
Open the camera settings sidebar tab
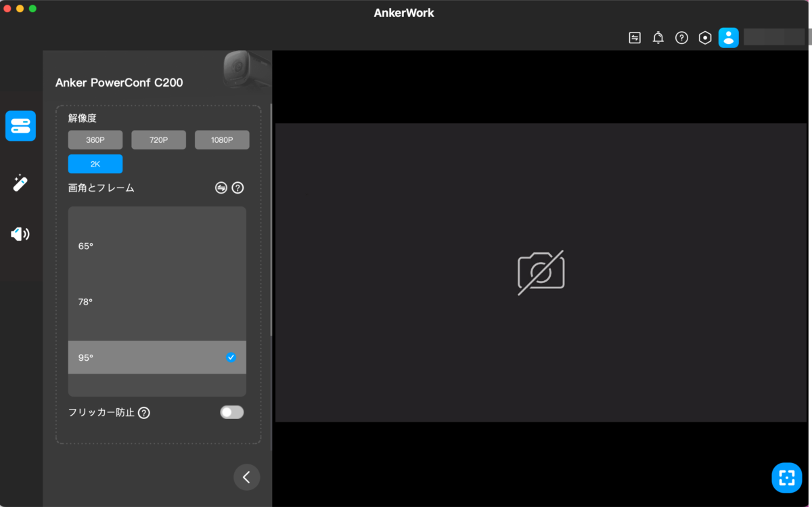click(x=20, y=126)
